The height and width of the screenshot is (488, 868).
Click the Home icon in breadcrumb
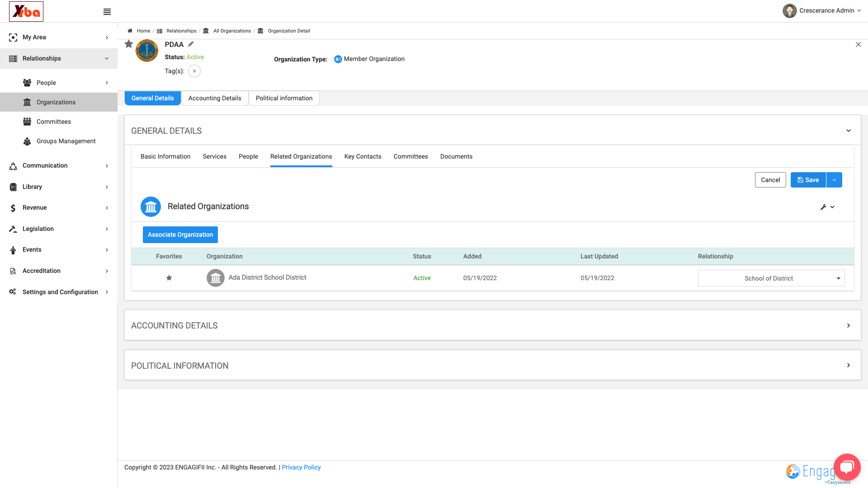pos(130,31)
